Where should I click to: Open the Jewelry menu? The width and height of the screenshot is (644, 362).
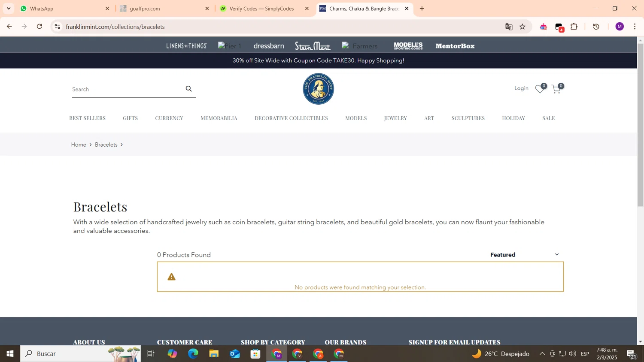(395, 118)
